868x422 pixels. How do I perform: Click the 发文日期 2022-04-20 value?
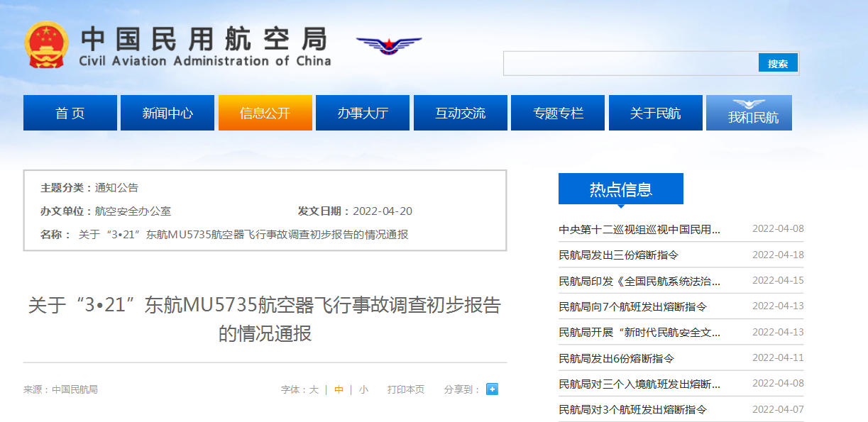point(383,211)
